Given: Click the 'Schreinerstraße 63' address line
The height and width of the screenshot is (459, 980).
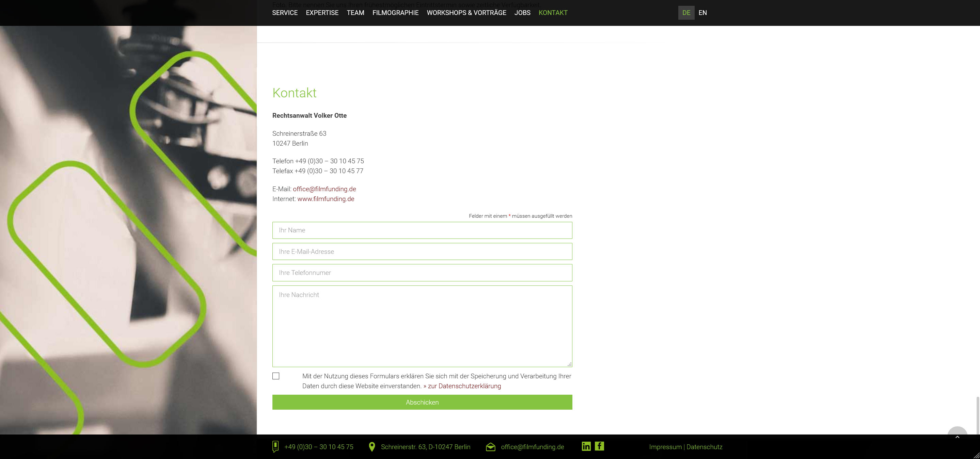Looking at the screenshot, I should pos(299,133).
